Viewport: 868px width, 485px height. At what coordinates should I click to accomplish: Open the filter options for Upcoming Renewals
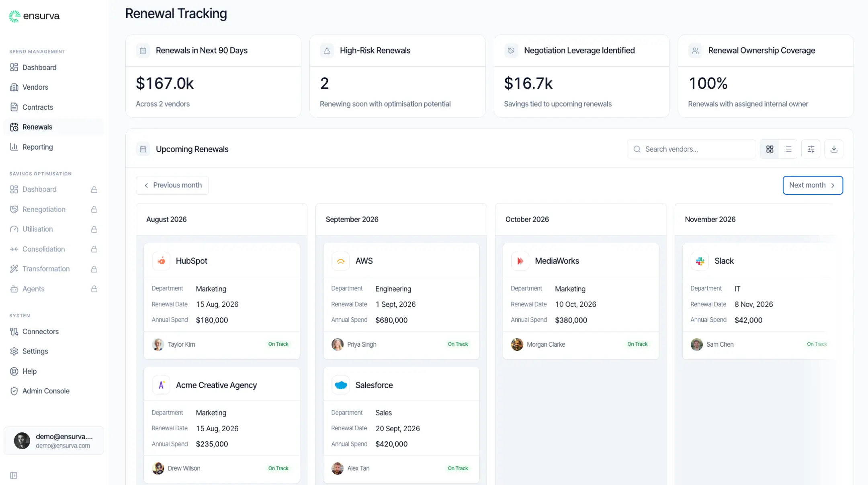click(x=811, y=149)
